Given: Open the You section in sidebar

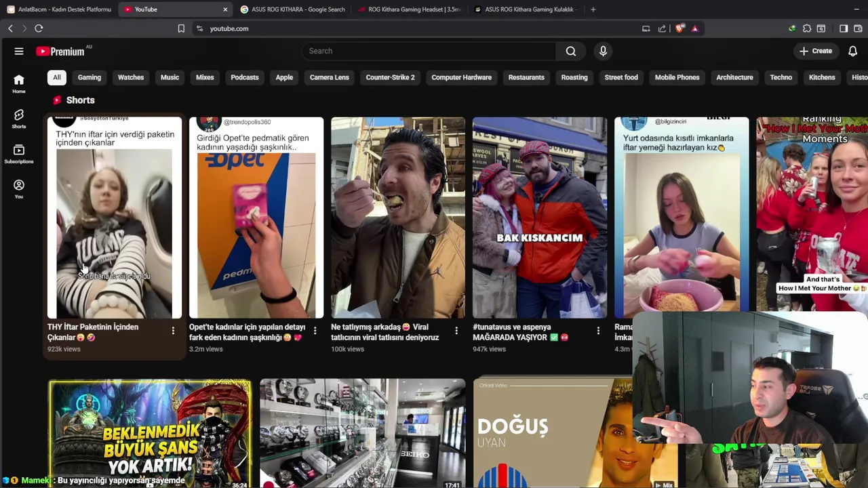Looking at the screenshot, I should point(19,189).
